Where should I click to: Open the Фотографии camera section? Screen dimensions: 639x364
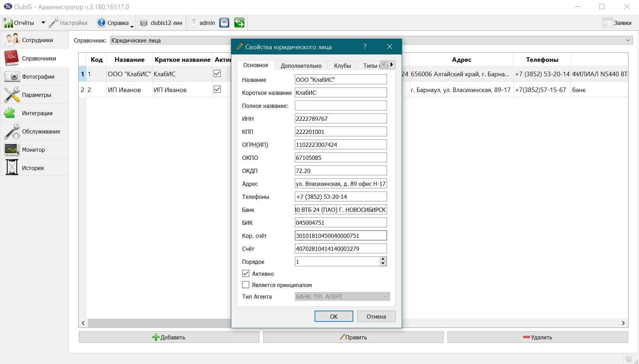click(x=34, y=77)
